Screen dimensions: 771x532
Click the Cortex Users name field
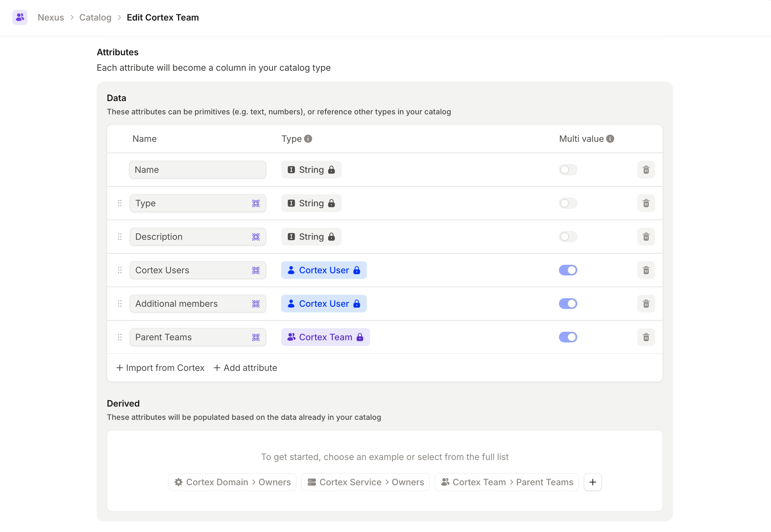point(197,270)
